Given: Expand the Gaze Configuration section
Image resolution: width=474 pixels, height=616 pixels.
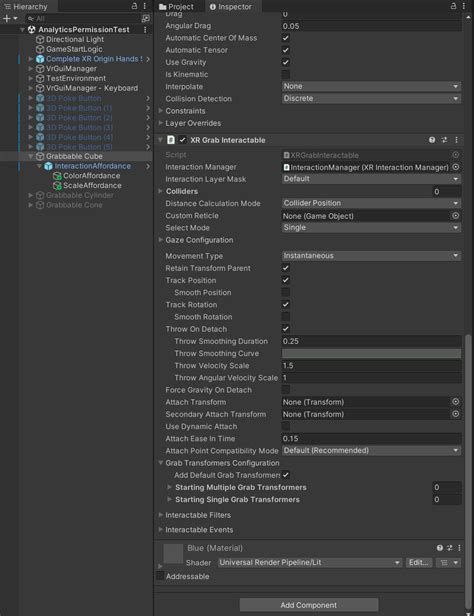Looking at the screenshot, I should tap(161, 240).
